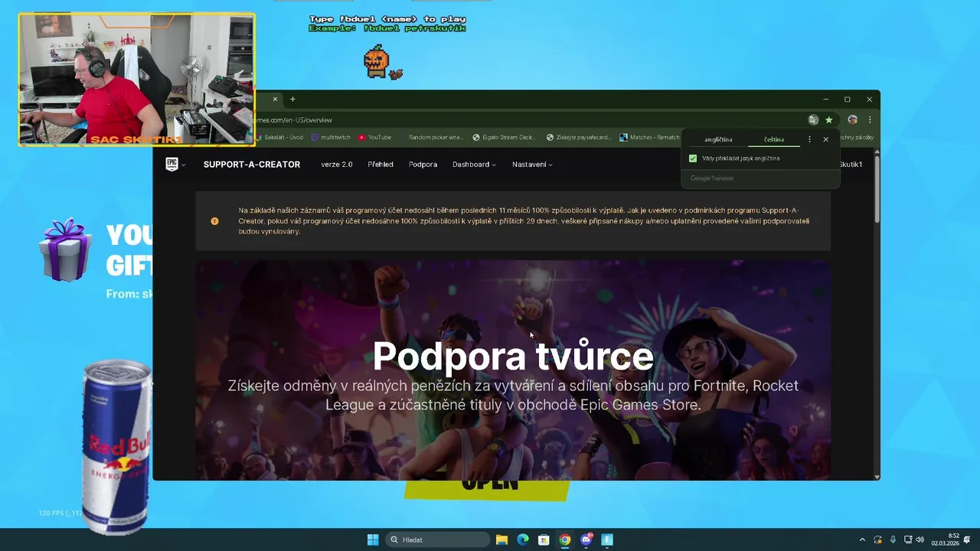
Task: Close the Google Translate popup
Action: 825,139
